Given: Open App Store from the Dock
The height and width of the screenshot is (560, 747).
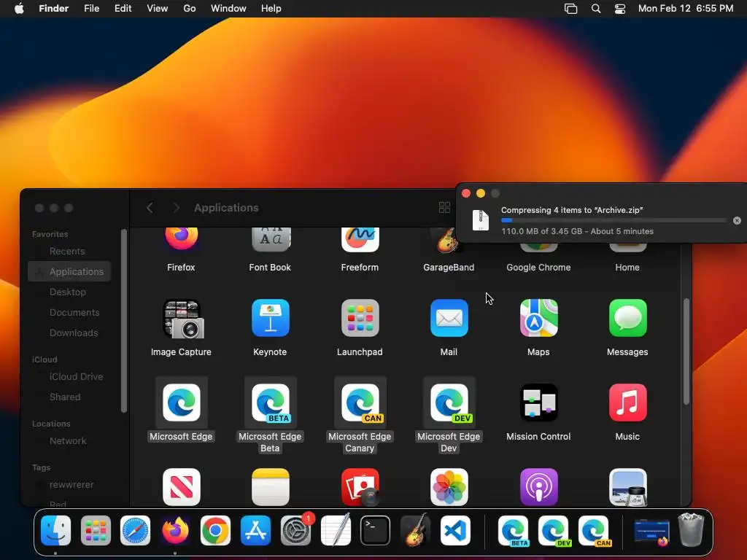Looking at the screenshot, I should coord(256,531).
